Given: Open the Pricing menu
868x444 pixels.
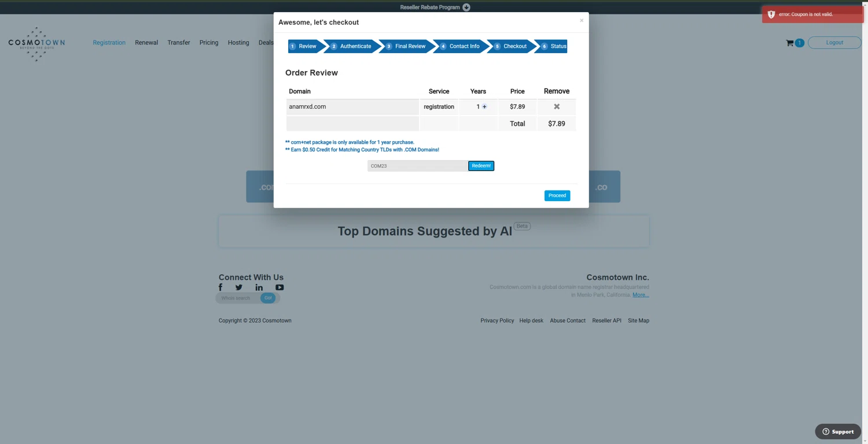Looking at the screenshot, I should (209, 43).
